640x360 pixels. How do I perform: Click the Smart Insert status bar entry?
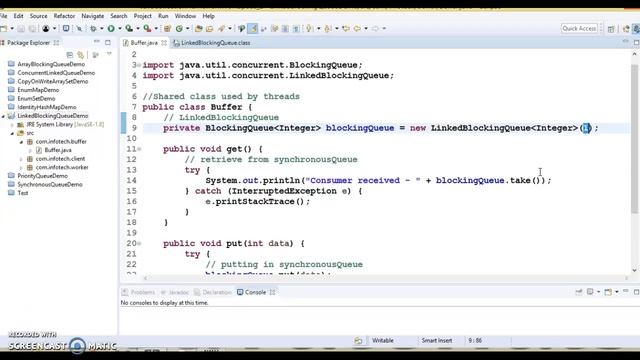tap(437, 340)
